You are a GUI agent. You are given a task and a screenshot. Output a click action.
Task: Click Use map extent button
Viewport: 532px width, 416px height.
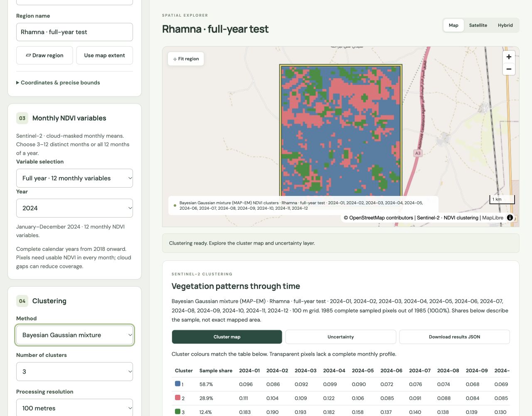[105, 55]
